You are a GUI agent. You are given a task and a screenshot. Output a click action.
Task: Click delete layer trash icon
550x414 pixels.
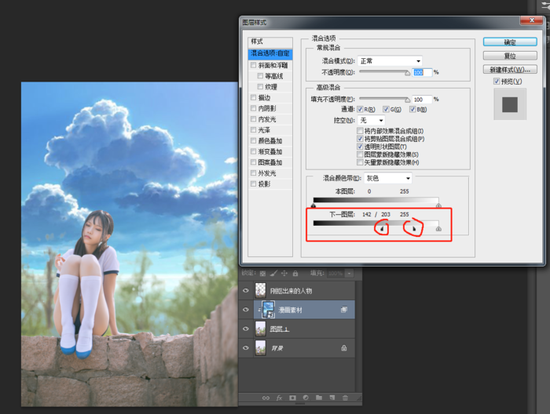tap(345, 398)
